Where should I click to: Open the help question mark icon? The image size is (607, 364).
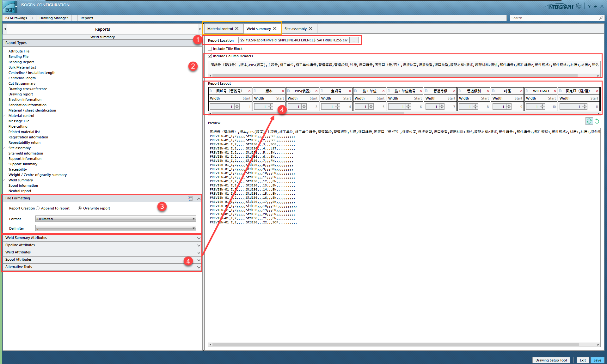tap(589, 6)
